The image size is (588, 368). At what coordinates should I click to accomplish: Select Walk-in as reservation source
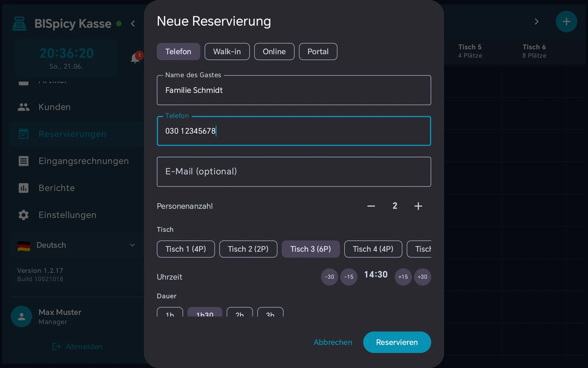(227, 52)
